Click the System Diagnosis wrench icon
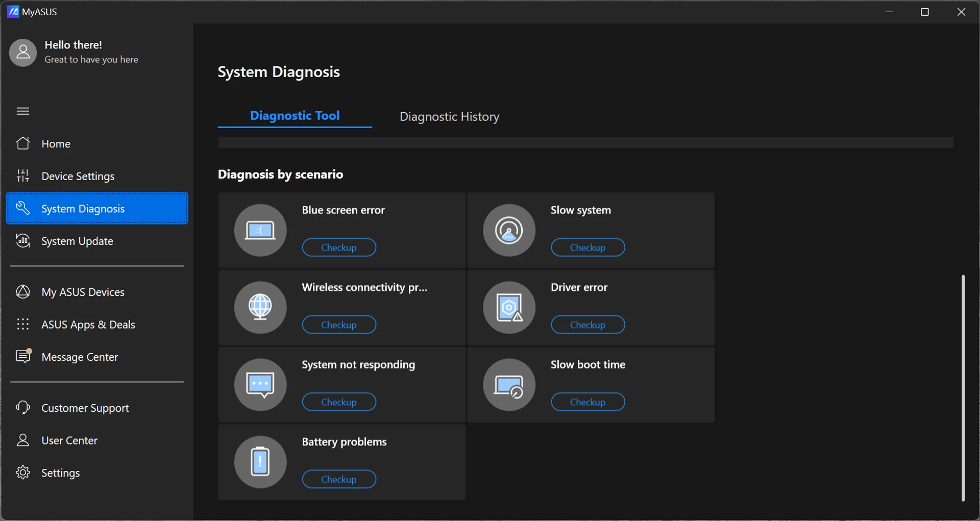980x521 pixels. click(x=23, y=208)
